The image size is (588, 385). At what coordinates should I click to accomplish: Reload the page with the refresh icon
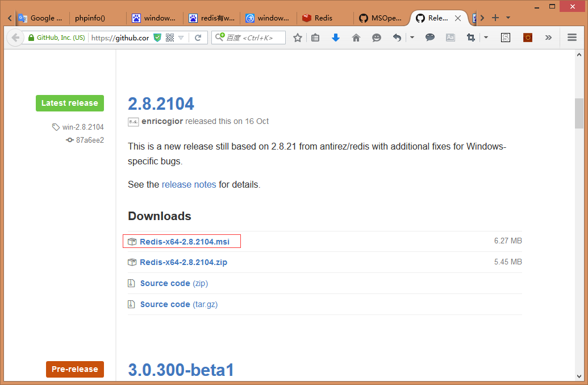tap(198, 38)
